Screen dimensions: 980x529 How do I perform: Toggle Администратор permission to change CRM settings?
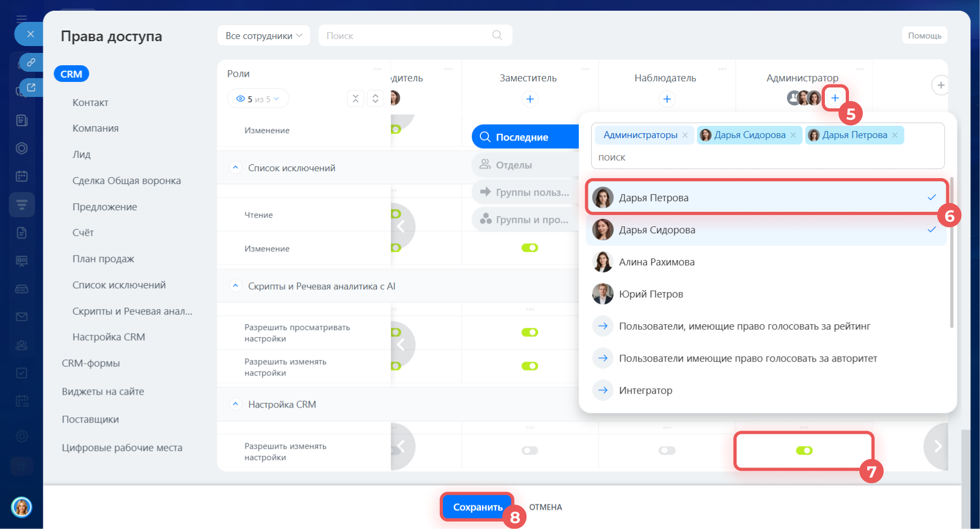coord(804,450)
